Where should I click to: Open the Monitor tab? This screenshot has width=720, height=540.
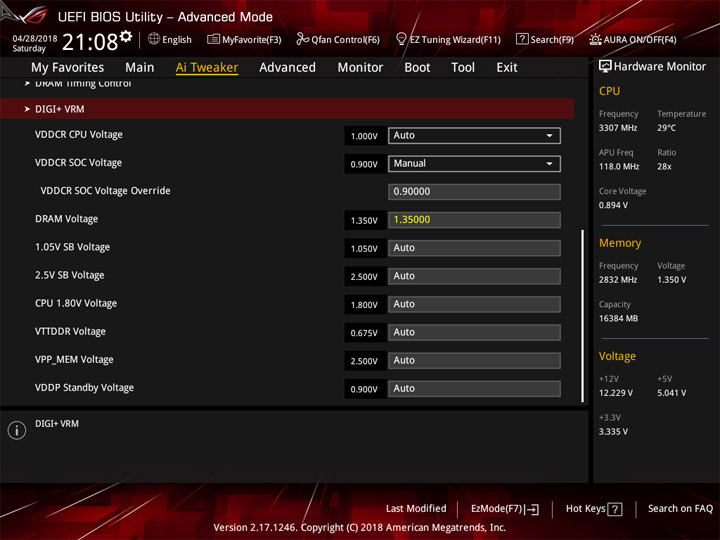click(360, 68)
